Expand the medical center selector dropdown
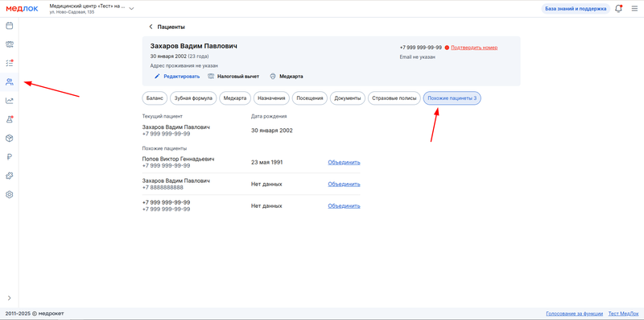 pyautogui.click(x=131, y=9)
